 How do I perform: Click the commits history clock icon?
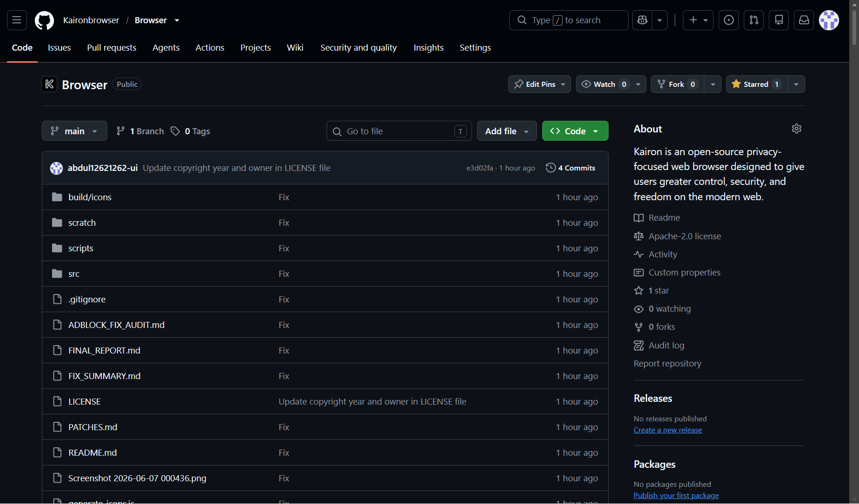(x=551, y=168)
